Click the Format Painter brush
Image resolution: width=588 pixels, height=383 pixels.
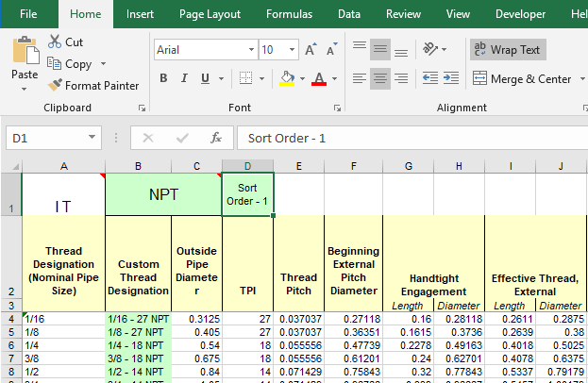tap(57, 85)
